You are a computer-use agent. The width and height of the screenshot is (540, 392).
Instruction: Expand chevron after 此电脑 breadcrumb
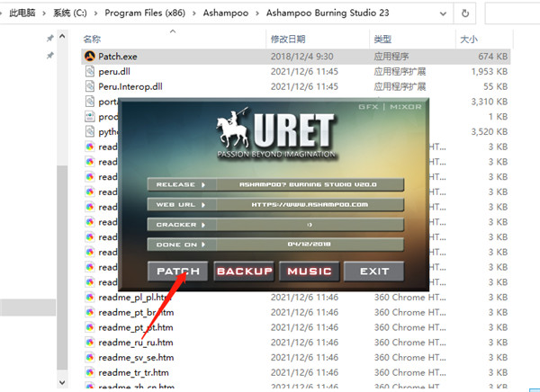44,13
